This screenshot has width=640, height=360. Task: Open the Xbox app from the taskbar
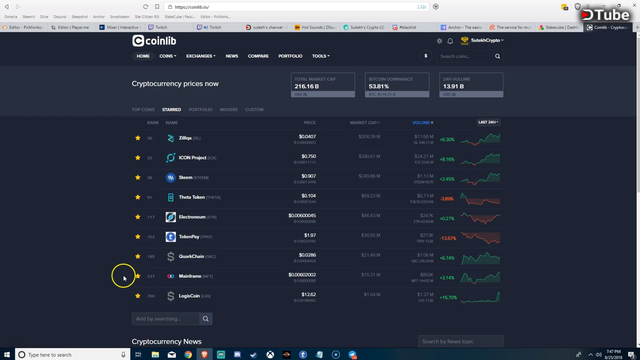click(x=270, y=354)
